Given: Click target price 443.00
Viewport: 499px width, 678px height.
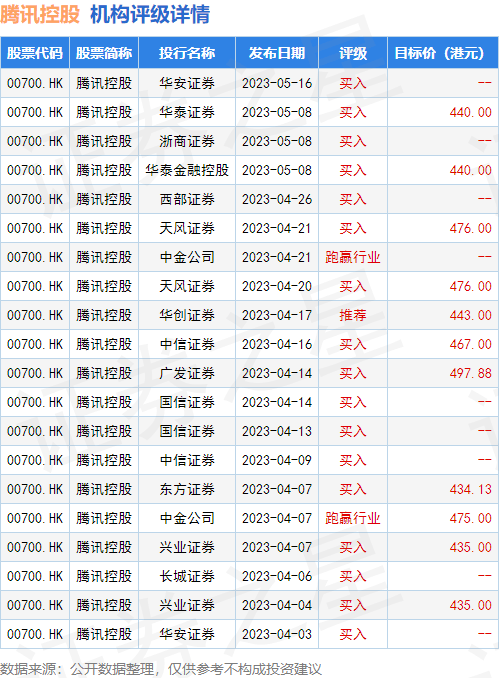Looking at the screenshot, I should coord(470,315).
